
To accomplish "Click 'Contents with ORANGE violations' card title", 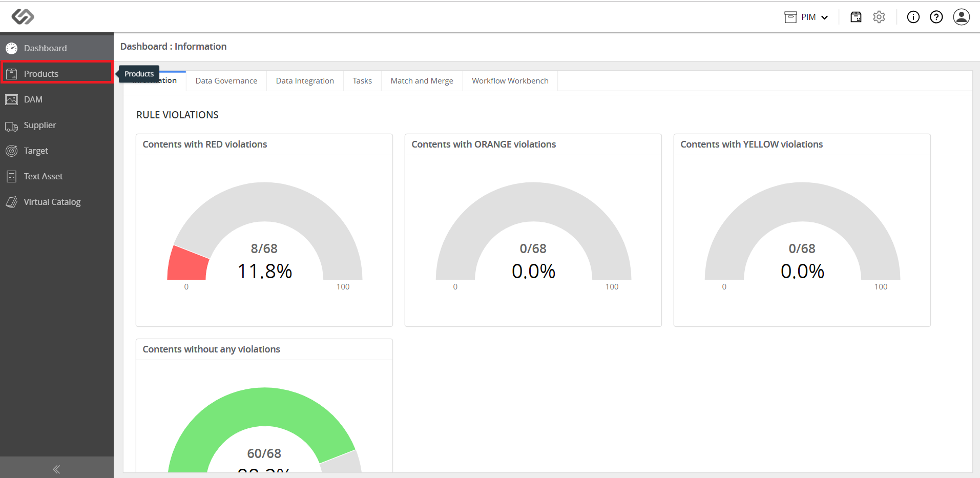I will pyautogui.click(x=484, y=144).
